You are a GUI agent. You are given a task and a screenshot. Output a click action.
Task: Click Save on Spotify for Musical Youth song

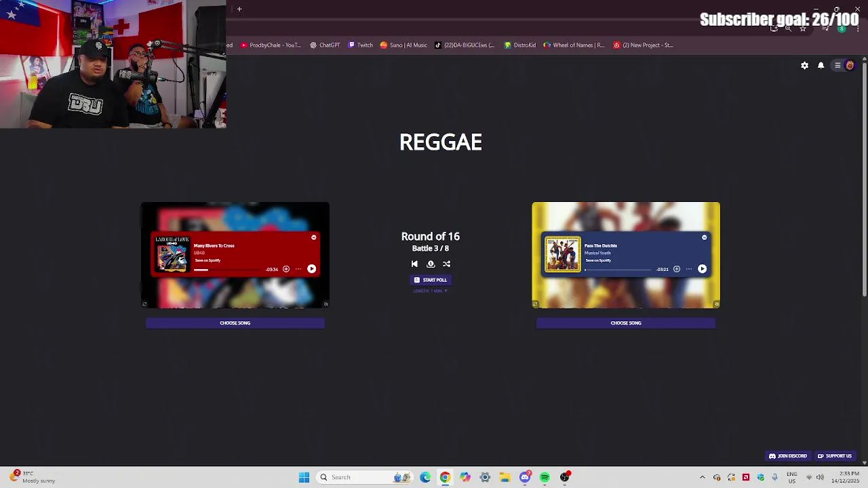597,260
